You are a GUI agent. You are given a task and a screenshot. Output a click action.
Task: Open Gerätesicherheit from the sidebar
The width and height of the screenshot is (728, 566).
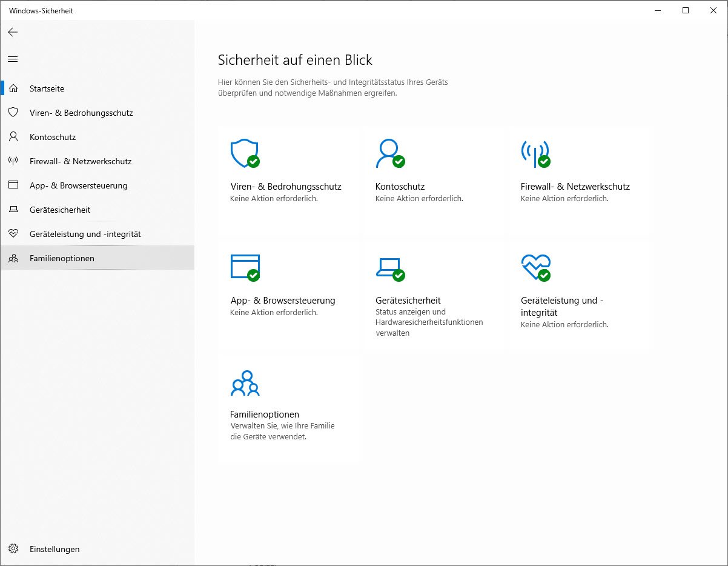click(59, 210)
